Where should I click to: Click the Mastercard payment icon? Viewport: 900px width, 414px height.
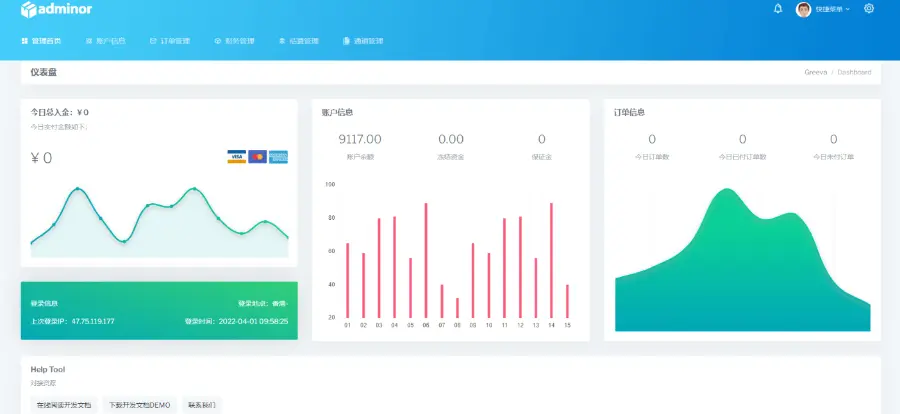pyautogui.click(x=257, y=157)
